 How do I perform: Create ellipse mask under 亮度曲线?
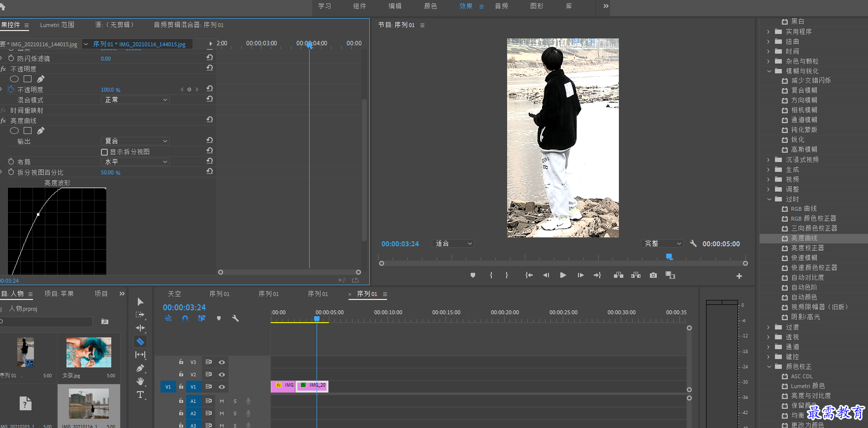pos(14,131)
